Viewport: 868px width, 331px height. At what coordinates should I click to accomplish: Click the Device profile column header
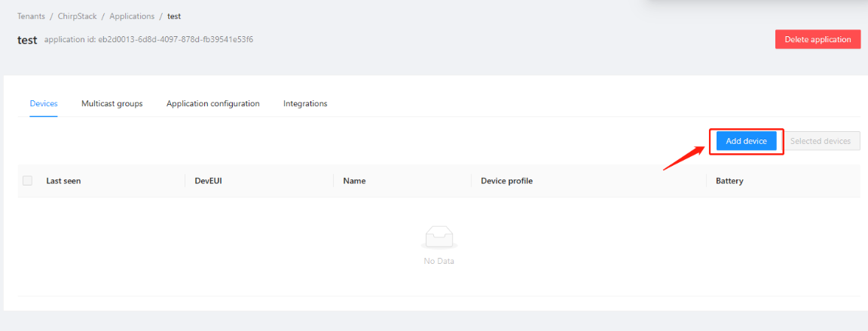pos(506,181)
